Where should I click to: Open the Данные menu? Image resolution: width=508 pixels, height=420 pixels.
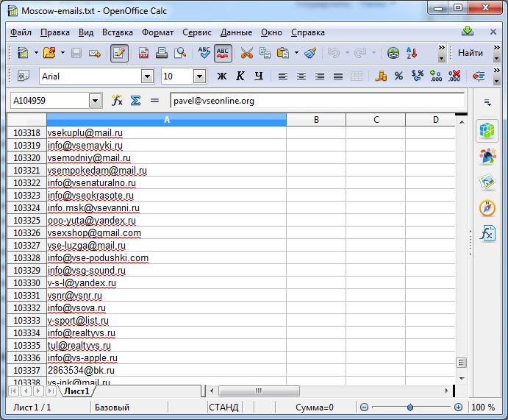pyautogui.click(x=236, y=32)
